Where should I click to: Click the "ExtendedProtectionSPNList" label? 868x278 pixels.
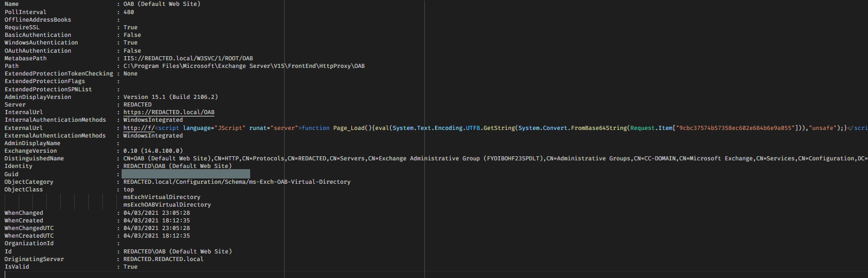[49, 90]
